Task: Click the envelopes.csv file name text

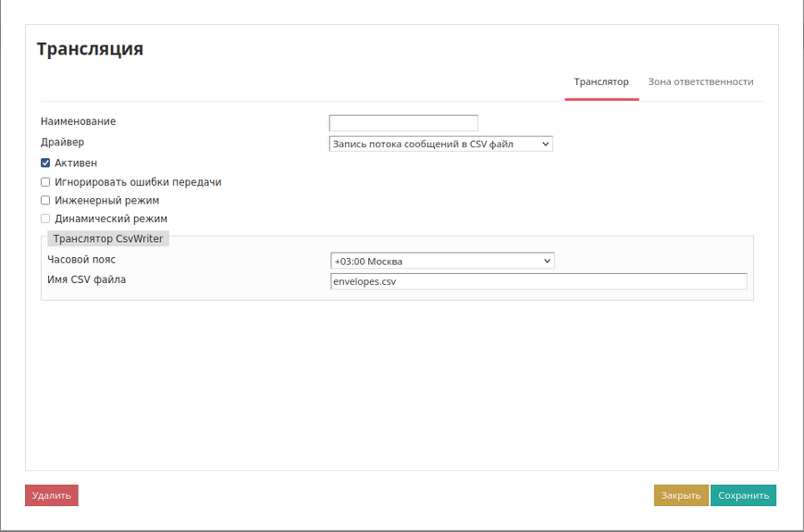Action: pyautogui.click(x=364, y=282)
